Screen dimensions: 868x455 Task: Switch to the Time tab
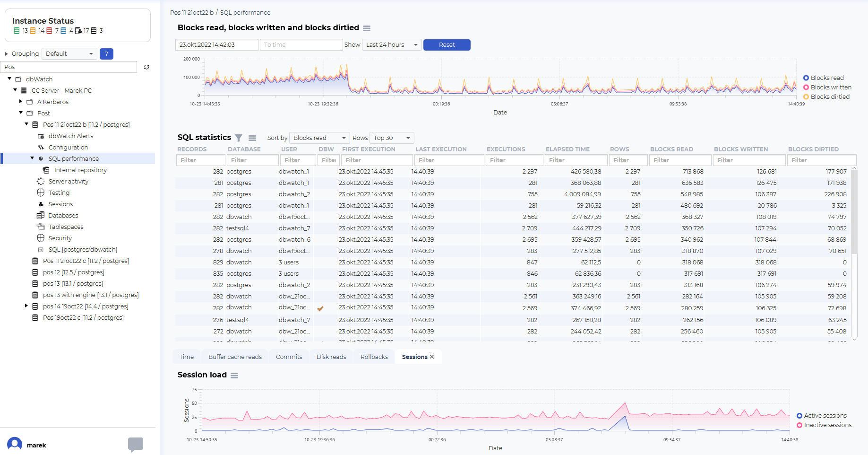click(x=187, y=357)
